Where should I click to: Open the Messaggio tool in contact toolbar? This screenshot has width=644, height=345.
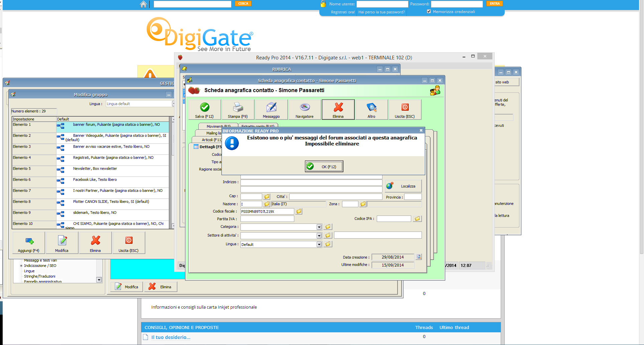tap(271, 109)
